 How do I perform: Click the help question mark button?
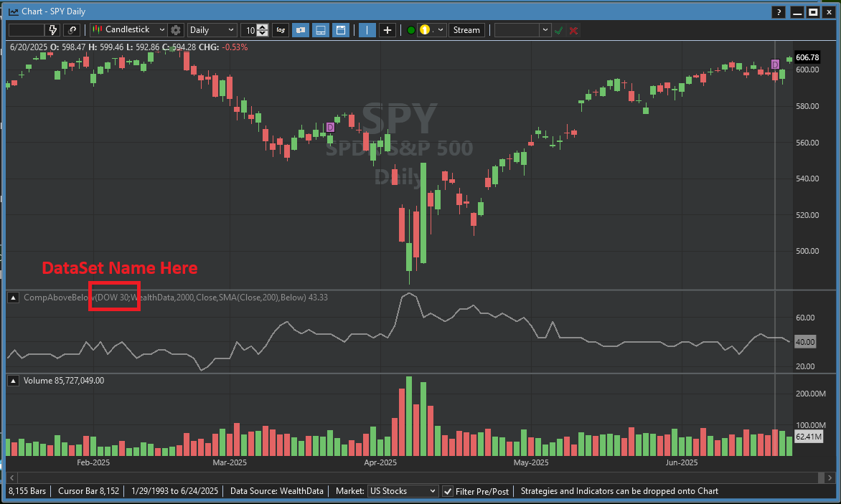[x=779, y=11]
